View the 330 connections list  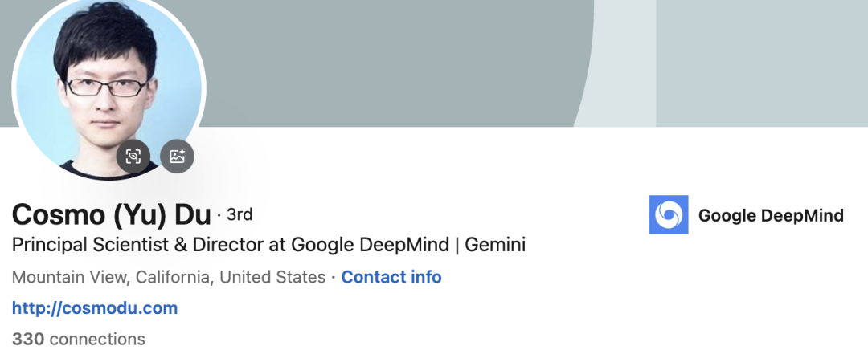(x=79, y=339)
